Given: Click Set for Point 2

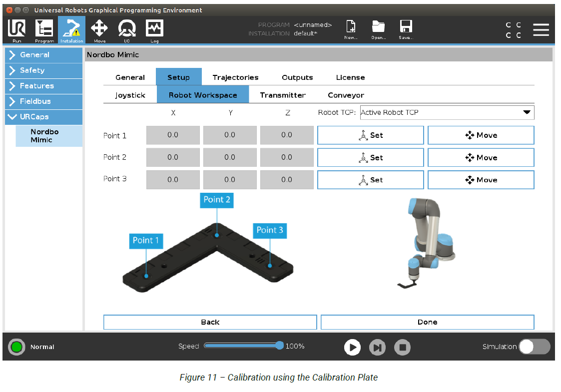Looking at the screenshot, I should [370, 158].
